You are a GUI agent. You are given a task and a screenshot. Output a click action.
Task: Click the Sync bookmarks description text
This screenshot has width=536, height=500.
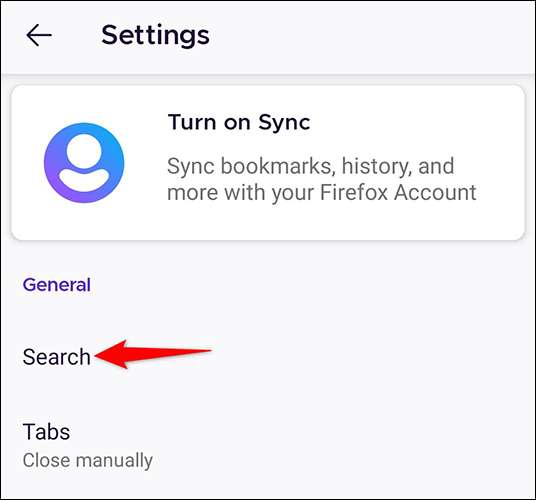tap(321, 179)
